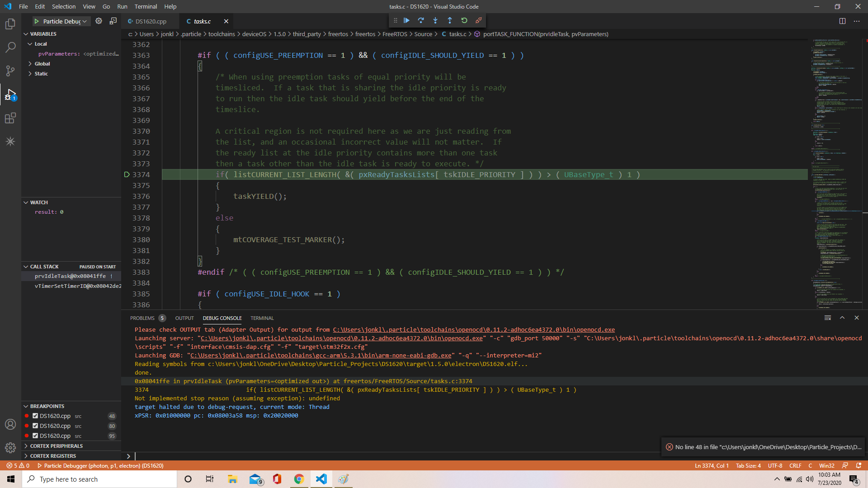Screen dimensions: 868x488
Task: Click the Ln 3374, Col 1 status
Action: tap(711, 466)
